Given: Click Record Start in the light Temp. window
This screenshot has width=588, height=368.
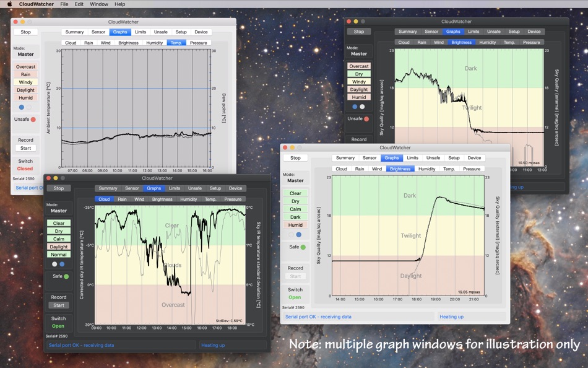Looking at the screenshot, I should 25,148.
